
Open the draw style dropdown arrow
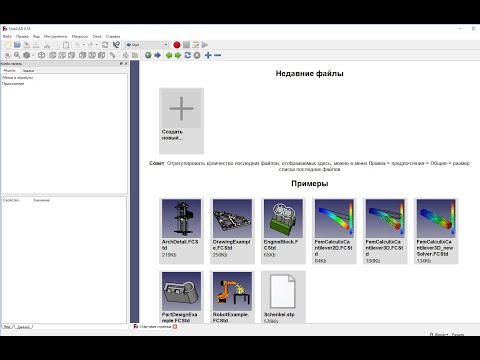click(33, 55)
